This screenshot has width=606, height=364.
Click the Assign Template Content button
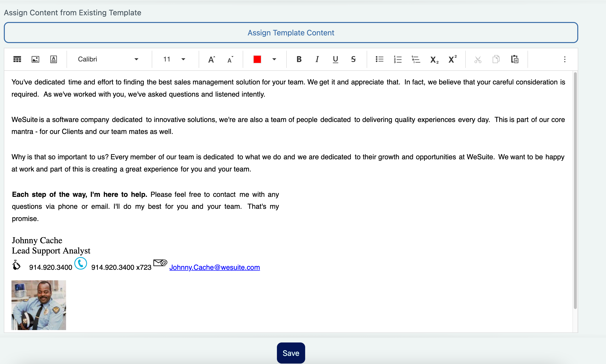click(x=291, y=33)
